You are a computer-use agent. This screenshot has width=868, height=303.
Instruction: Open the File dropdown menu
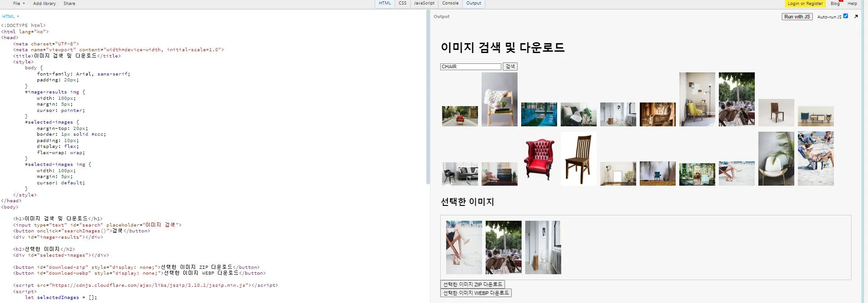(18, 4)
